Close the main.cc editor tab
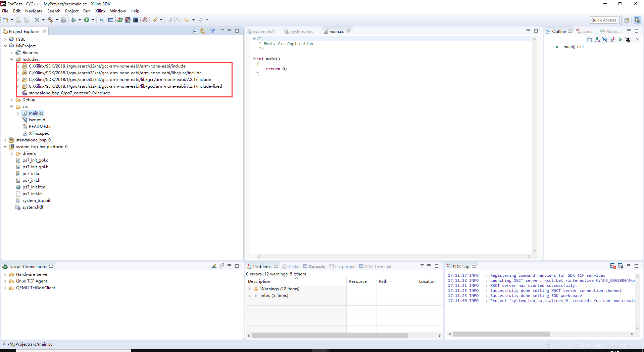The height and width of the screenshot is (352, 644). tap(348, 31)
